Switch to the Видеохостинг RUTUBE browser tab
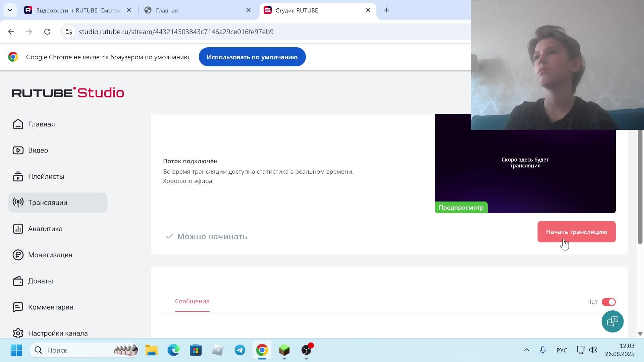This screenshot has width=644, height=362. pos(77,10)
